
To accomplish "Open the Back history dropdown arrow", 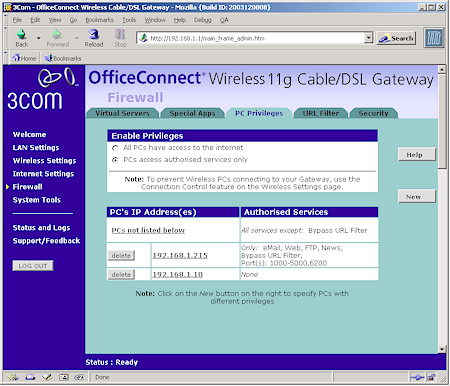I will 39,38.
